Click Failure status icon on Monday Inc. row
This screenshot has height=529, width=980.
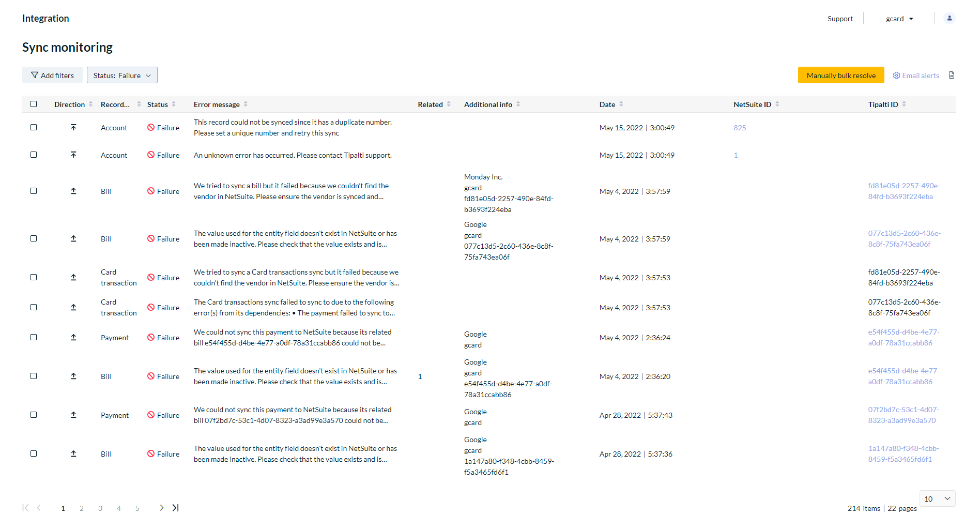click(151, 191)
